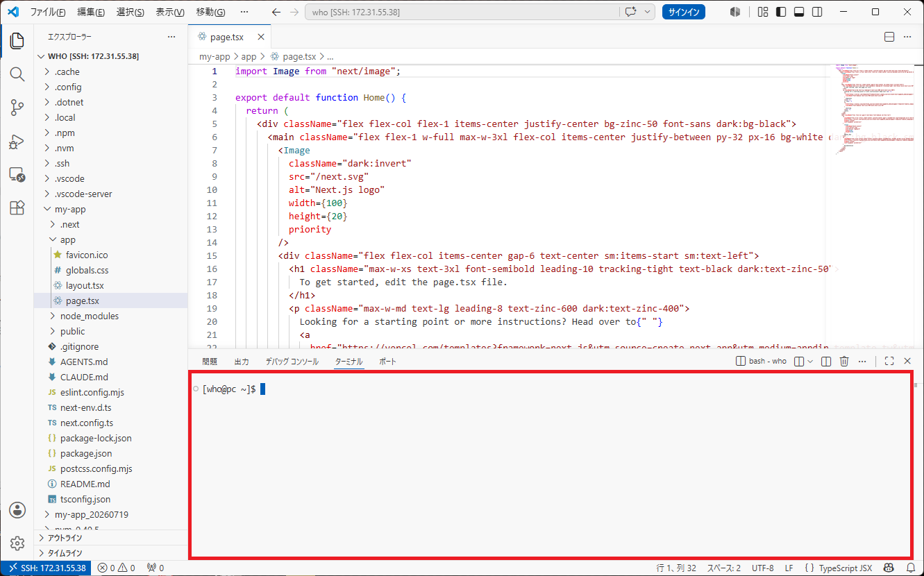Expand the Outline section
Image resolution: width=924 pixels, height=576 pixels.
pyautogui.click(x=110, y=538)
